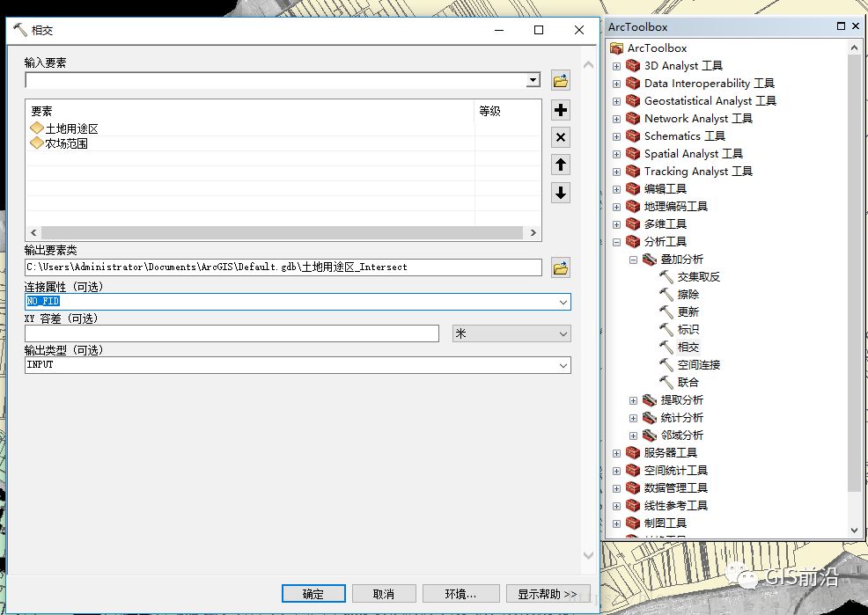Select Data Interoperability 工具 toolbox
The image size is (868, 615).
(710, 84)
